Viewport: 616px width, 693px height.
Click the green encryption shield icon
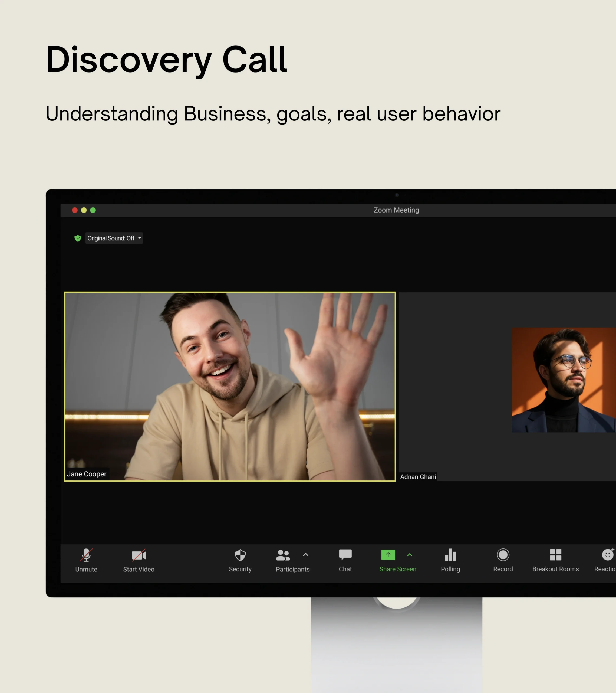point(78,238)
